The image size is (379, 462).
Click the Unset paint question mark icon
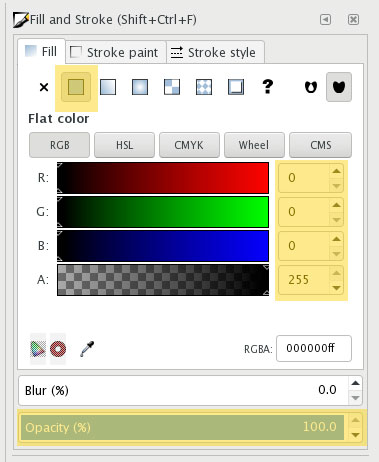pos(268,87)
